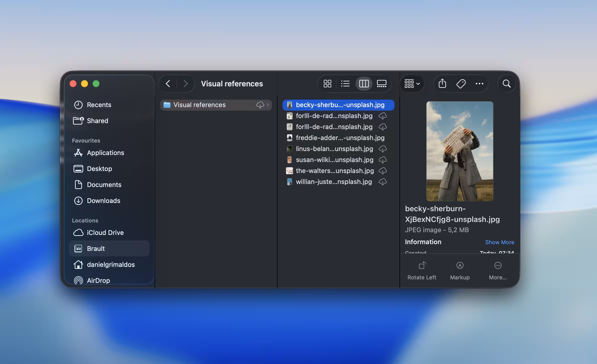Download linus-belan file via cloud icon
The image size is (597, 364).
[x=382, y=149]
